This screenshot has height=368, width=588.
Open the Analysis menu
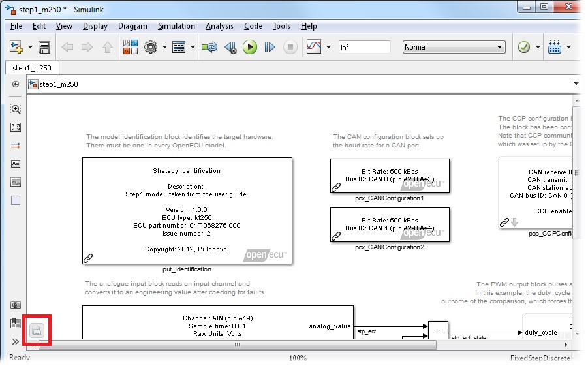tap(219, 26)
